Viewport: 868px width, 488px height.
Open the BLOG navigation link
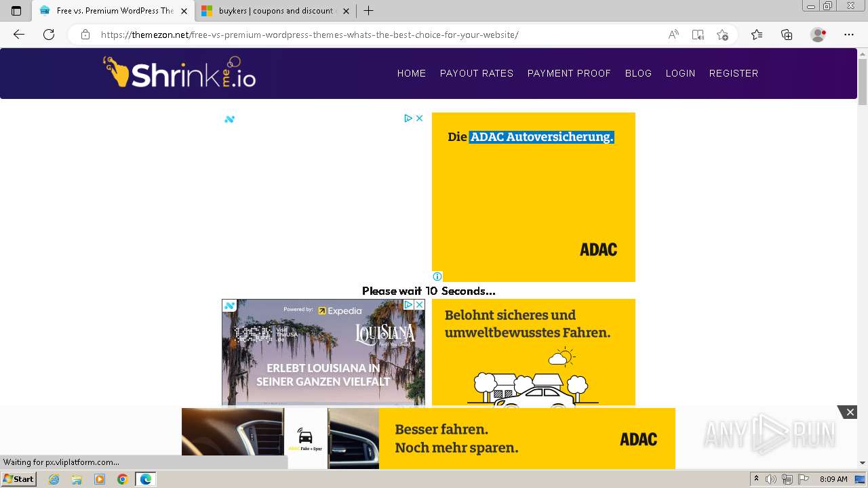click(x=638, y=73)
